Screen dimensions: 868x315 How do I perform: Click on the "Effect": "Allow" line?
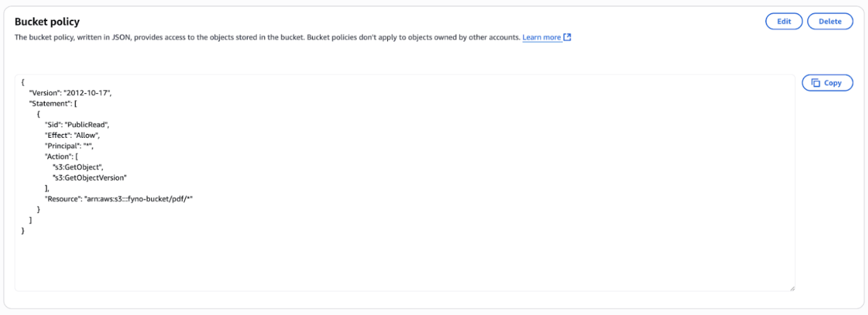(72, 135)
